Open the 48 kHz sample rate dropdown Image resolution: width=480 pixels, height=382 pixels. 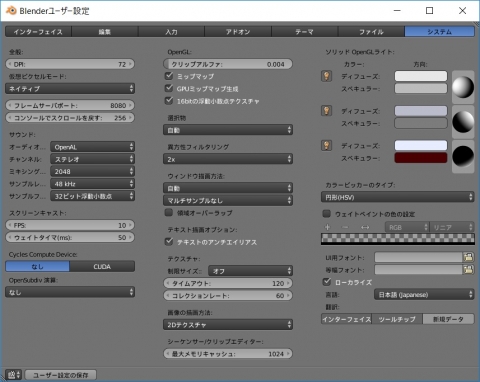pos(93,184)
